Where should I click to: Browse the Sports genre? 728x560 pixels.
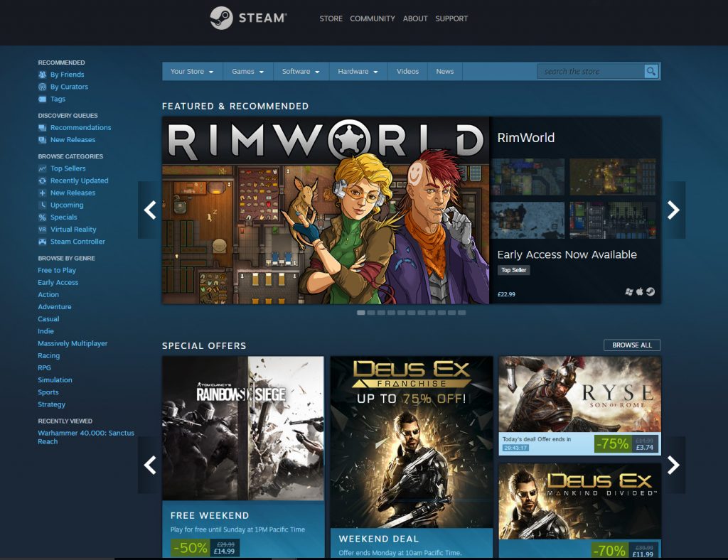(48, 392)
